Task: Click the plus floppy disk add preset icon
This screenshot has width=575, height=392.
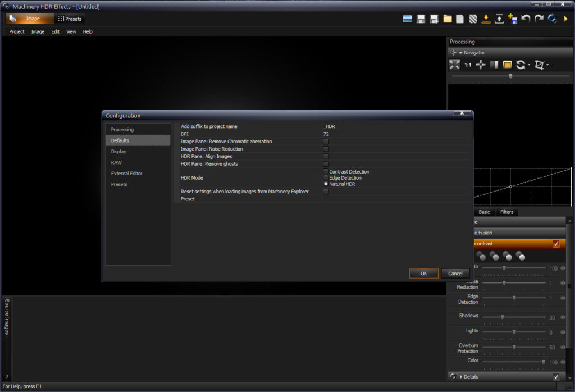Action: 512,19
